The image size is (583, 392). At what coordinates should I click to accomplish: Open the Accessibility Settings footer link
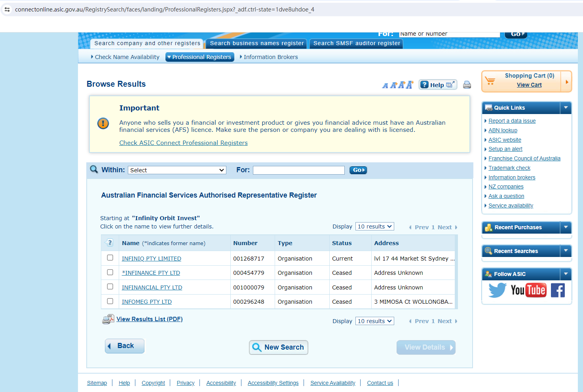(x=273, y=383)
